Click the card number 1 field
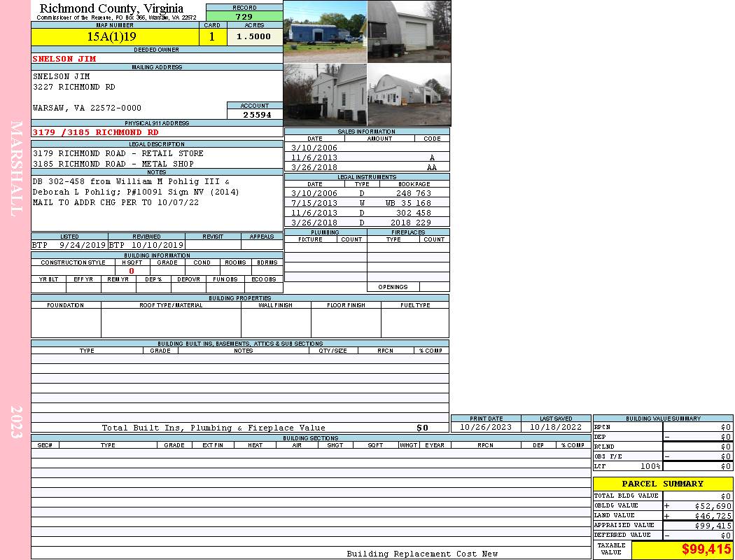735x560 pixels. [212, 37]
